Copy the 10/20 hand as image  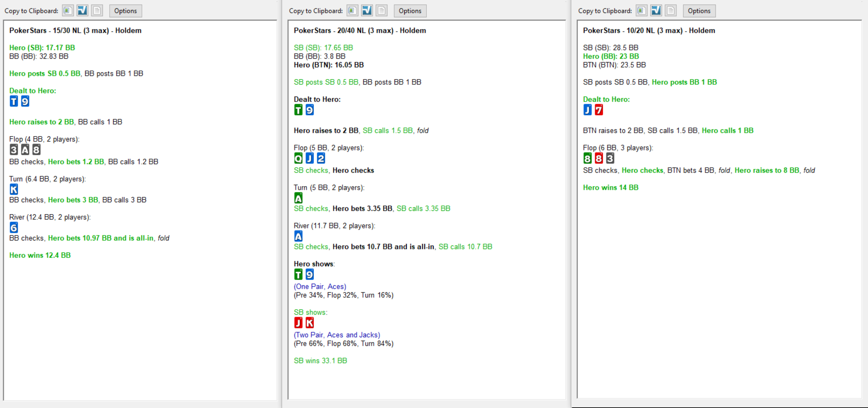pyautogui.click(x=642, y=11)
